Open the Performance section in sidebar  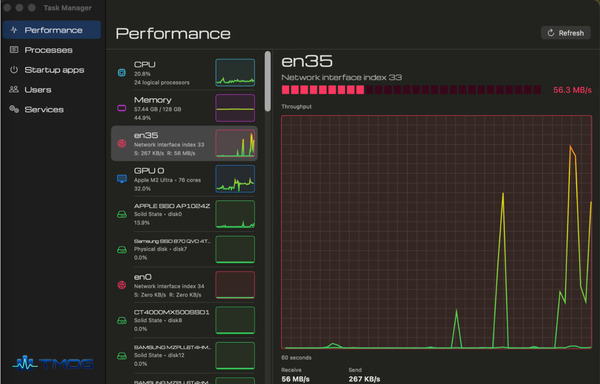pyautogui.click(x=52, y=30)
